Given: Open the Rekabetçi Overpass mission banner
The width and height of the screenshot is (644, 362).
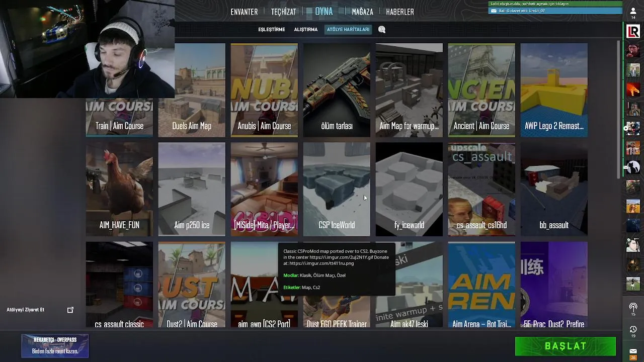Looking at the screenshot, I should [x=55, y=346].
